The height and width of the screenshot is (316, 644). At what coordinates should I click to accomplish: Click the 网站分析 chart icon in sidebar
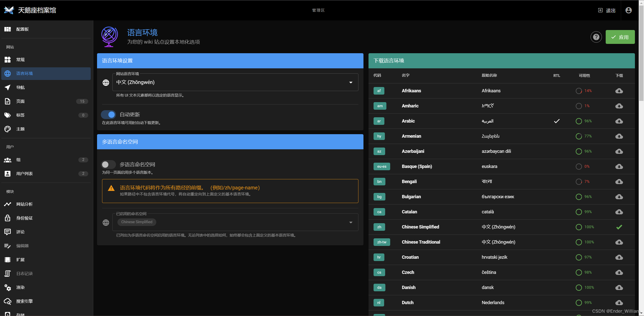pyautogui.click(x=8, y=204)
